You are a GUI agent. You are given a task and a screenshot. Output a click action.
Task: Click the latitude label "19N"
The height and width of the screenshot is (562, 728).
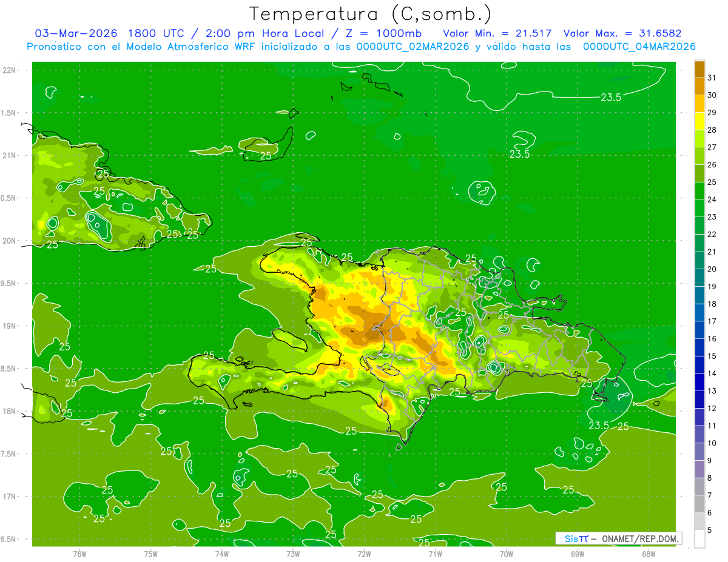[9, 326]
